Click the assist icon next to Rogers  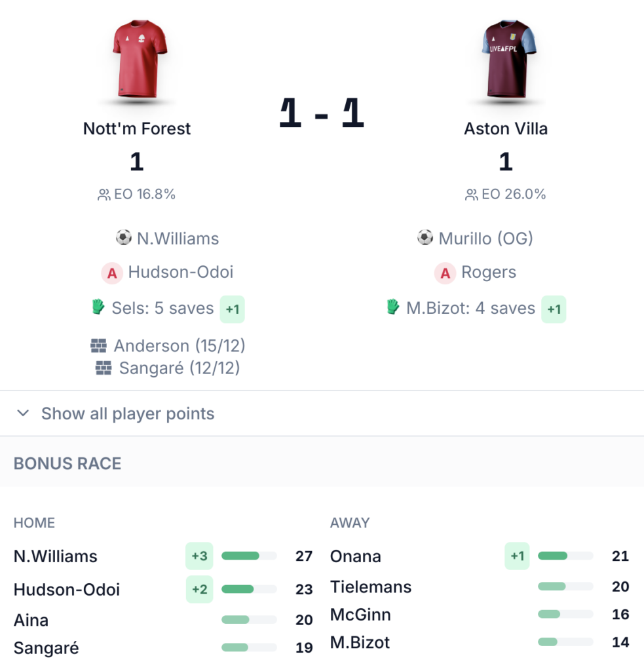(x=445, y=273)
